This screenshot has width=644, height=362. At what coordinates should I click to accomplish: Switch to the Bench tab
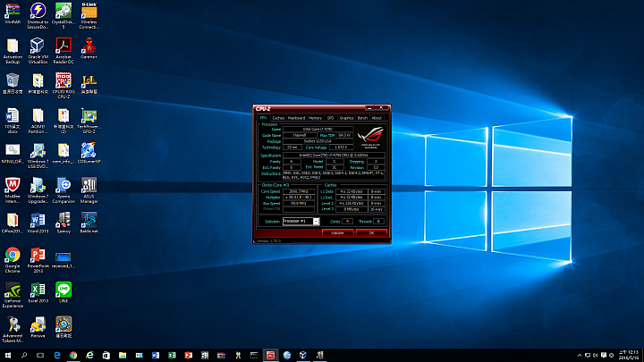pos(362,117)
